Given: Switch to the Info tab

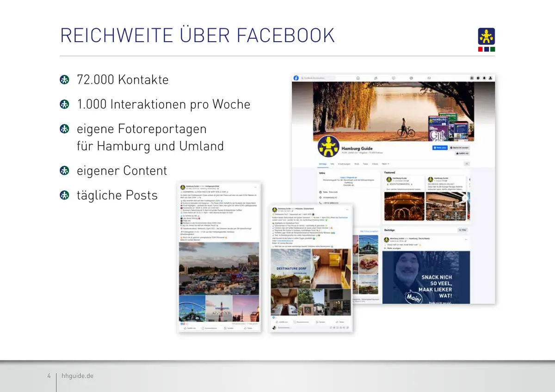Looking at the screenshot, I should pyautogui.click(x=332, y=164).
